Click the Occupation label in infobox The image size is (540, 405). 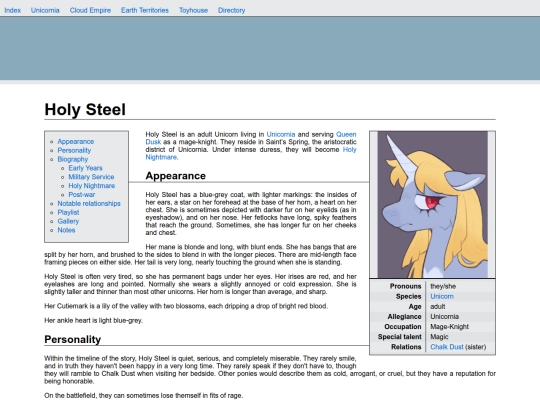click(x=403, y=326)
